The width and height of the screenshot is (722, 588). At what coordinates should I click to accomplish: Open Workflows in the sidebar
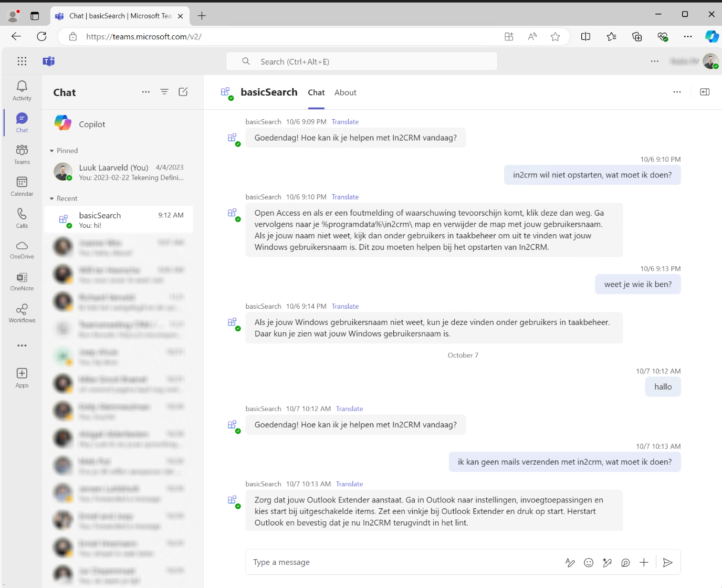pos(22,313)
